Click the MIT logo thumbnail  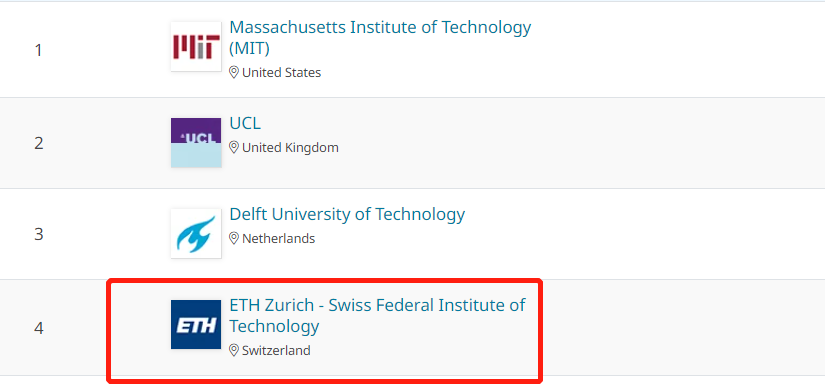pos(196,46)
